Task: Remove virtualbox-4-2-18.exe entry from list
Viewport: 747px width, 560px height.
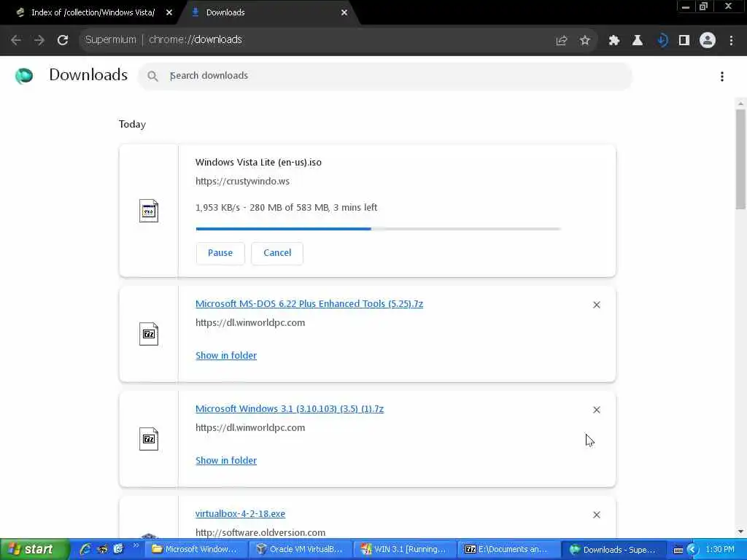Action: coord(597,515)
